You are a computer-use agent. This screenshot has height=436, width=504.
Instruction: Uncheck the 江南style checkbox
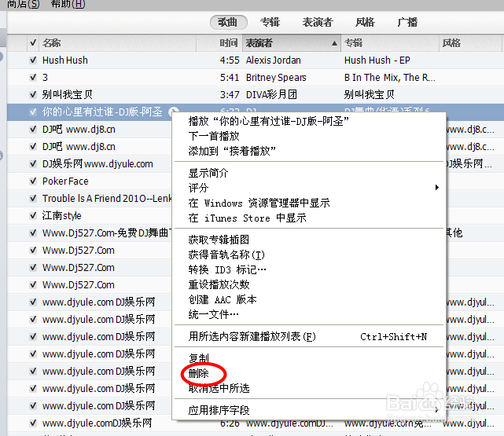(33, 215)
